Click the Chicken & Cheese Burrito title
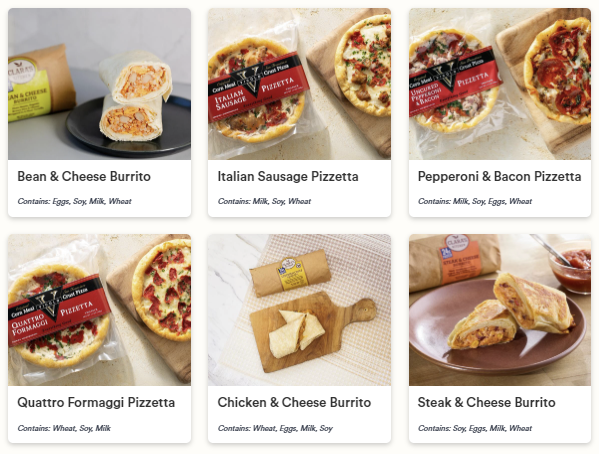The image size is (599, 454). tap(294, 402)
